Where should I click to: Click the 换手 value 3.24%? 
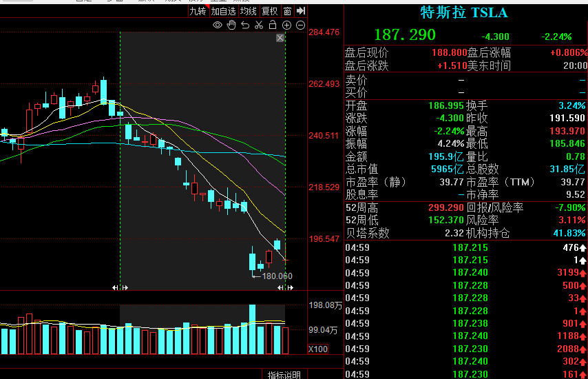(572, 105)
